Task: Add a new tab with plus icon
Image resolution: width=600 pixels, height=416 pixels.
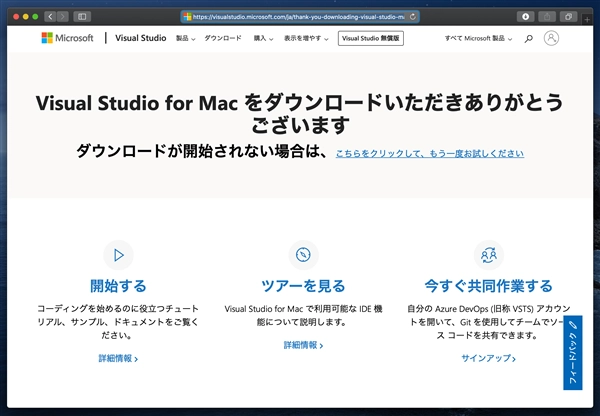Action: [x=587, y=19]
